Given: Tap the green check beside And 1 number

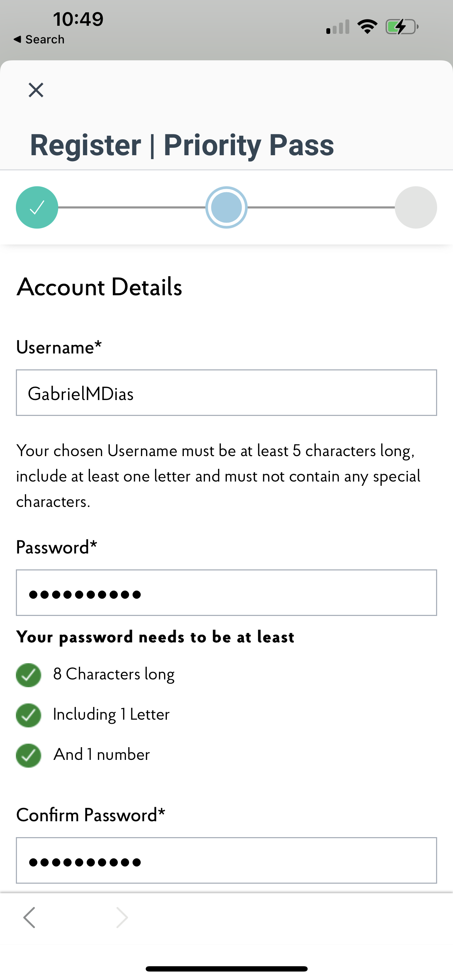Looking at the screenshot, I should [x=29, y=755].
